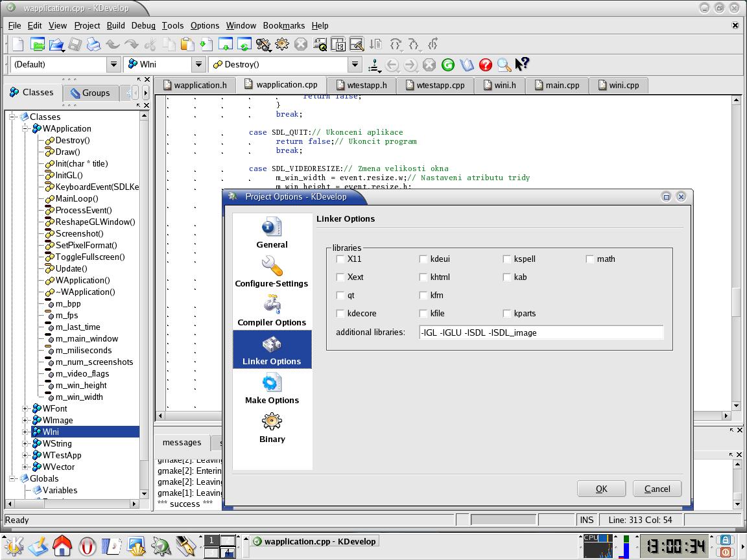Click OK in Project Options dialog
This screenshot has height=560, width=747.
pos(601,489)
